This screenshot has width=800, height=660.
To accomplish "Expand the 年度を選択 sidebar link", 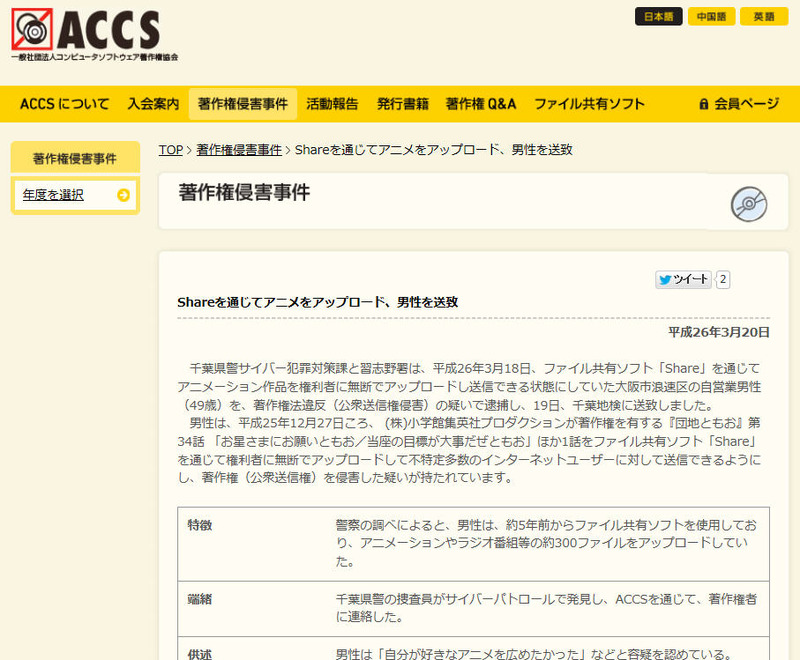I will [x=54, y=195].
